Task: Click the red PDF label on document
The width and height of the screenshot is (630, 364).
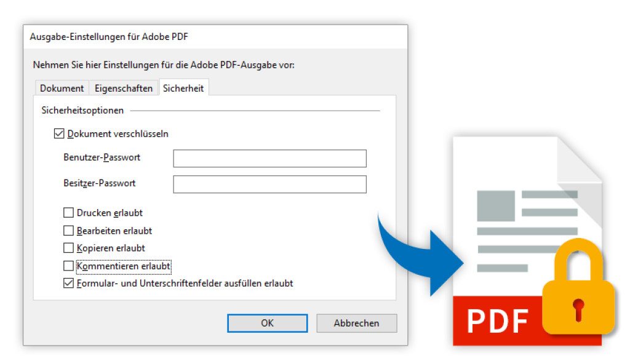Action: pos(497,321)
